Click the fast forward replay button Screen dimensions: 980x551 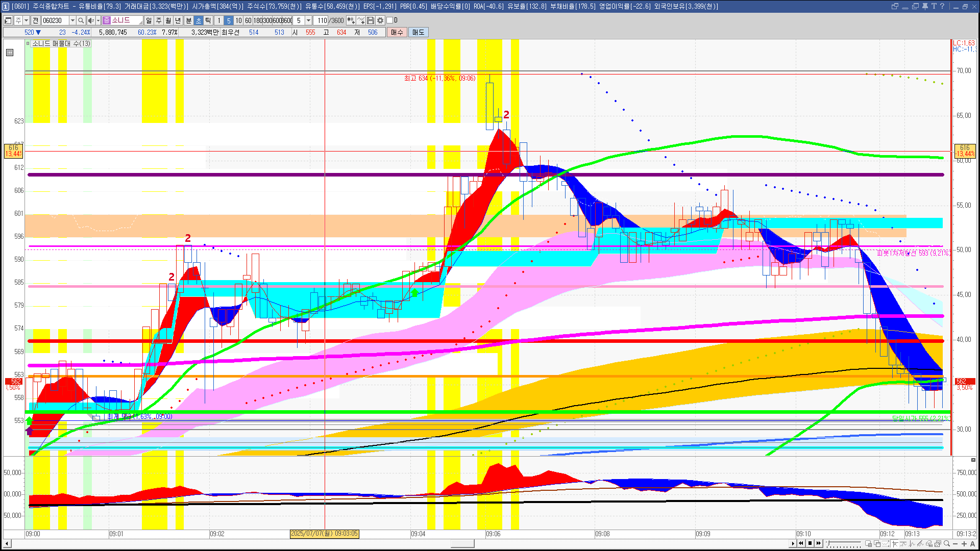click(x=819, y=543)
